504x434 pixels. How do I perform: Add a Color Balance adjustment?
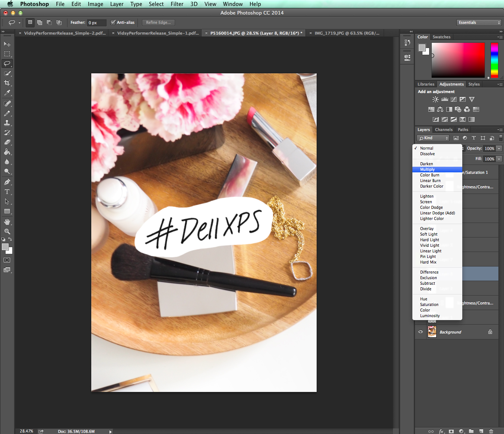tap(440, 109)
